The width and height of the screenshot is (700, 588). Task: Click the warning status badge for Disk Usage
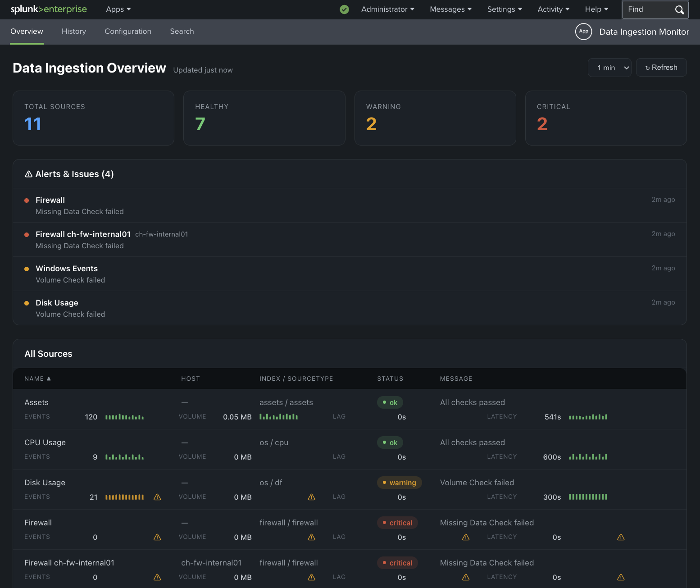399,483
